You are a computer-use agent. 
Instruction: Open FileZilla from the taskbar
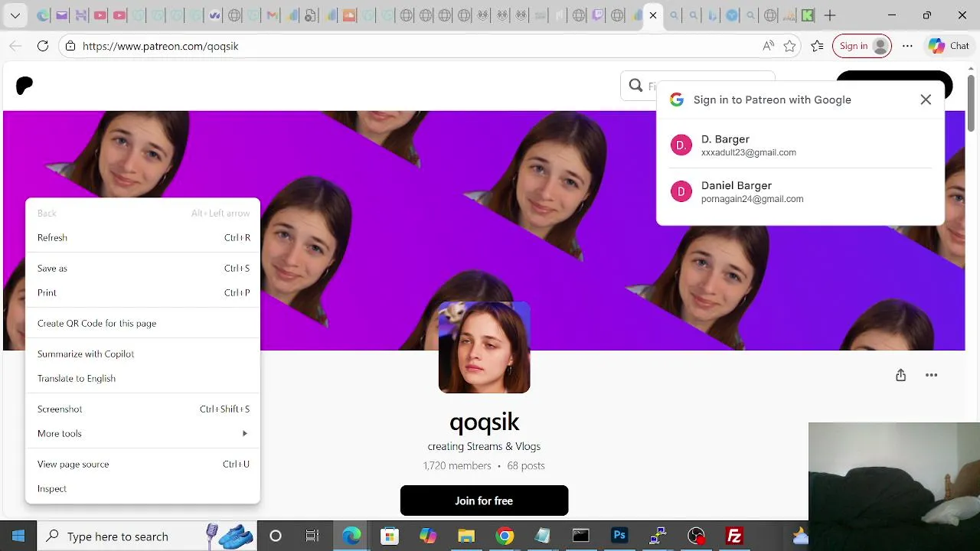point(734,536)
